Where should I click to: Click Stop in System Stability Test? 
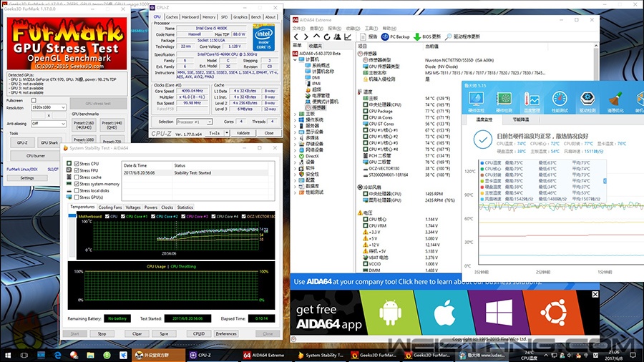pos(102,333)
